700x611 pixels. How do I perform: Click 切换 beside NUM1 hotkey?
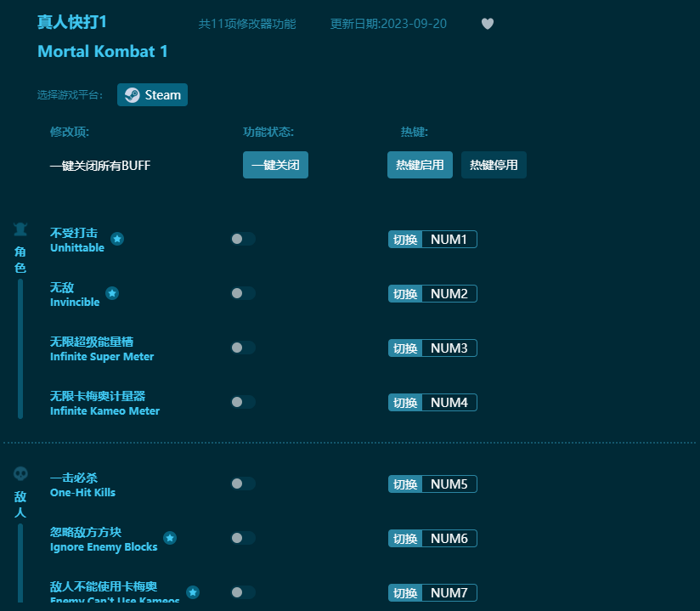coord(404,239)
